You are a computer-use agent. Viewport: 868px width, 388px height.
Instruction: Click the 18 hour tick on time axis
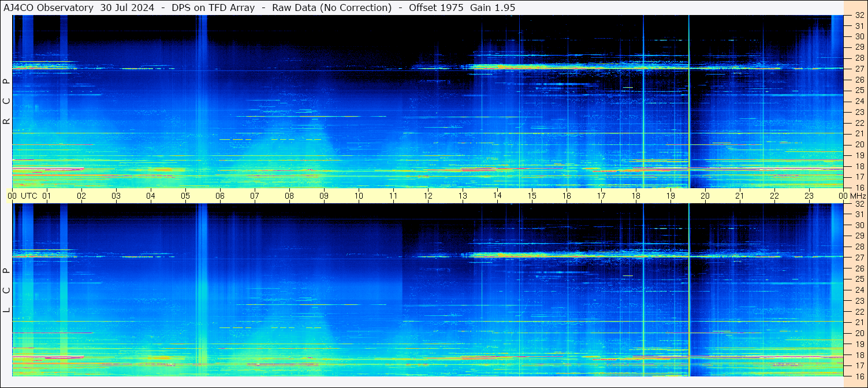(636, 196)
